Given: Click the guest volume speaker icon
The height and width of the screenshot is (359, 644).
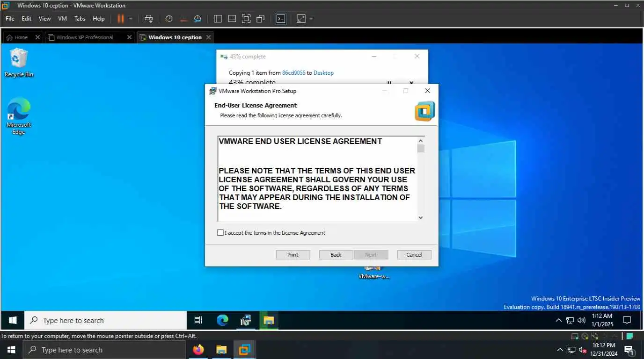Looking at the screenshot, I should click(x=582, y=320).
